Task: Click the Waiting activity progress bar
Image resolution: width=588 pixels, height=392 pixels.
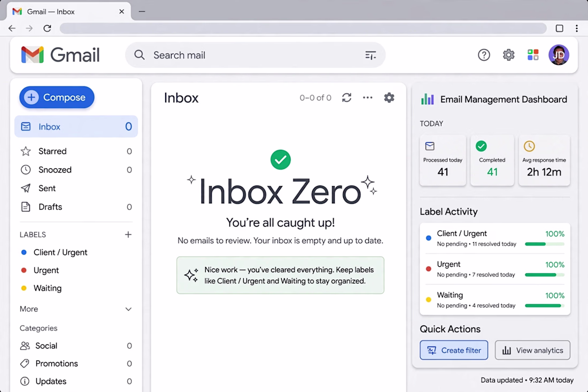Action: click(x=545, y=306)
